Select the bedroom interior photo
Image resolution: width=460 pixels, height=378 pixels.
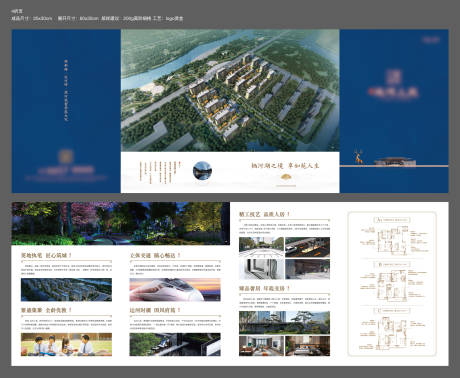click(307, 346)
